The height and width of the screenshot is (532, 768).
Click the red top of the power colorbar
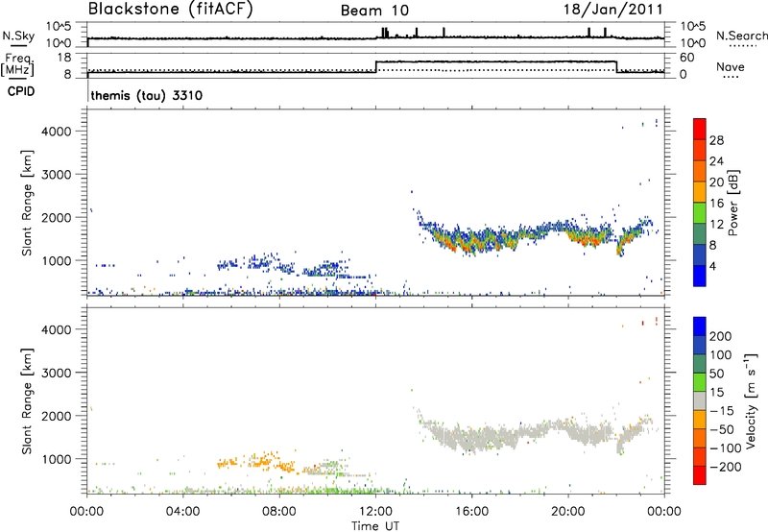pyautogui.click(x=700, y=129)
